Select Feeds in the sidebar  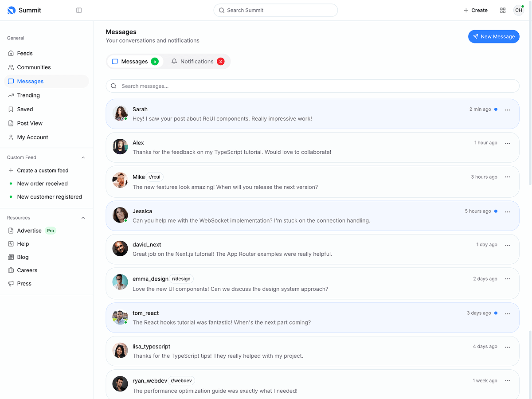point(25,53)
